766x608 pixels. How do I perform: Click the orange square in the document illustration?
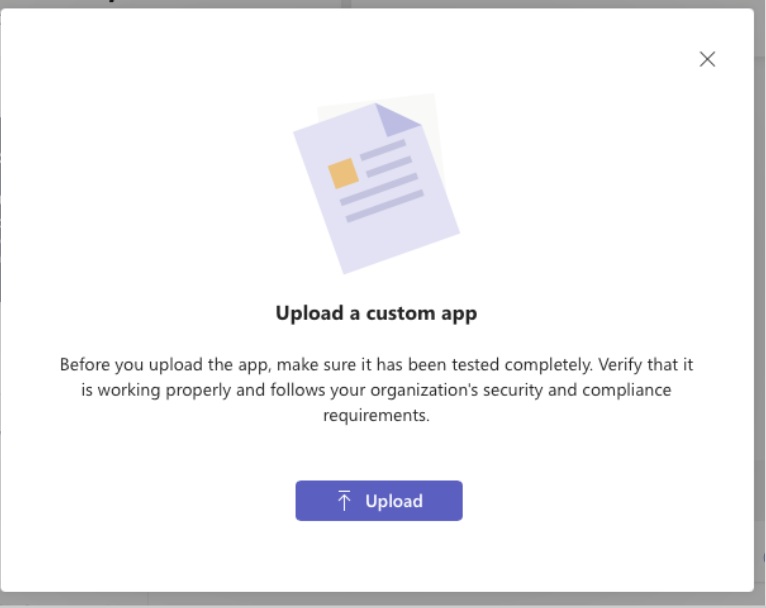(x=343, y=173)
